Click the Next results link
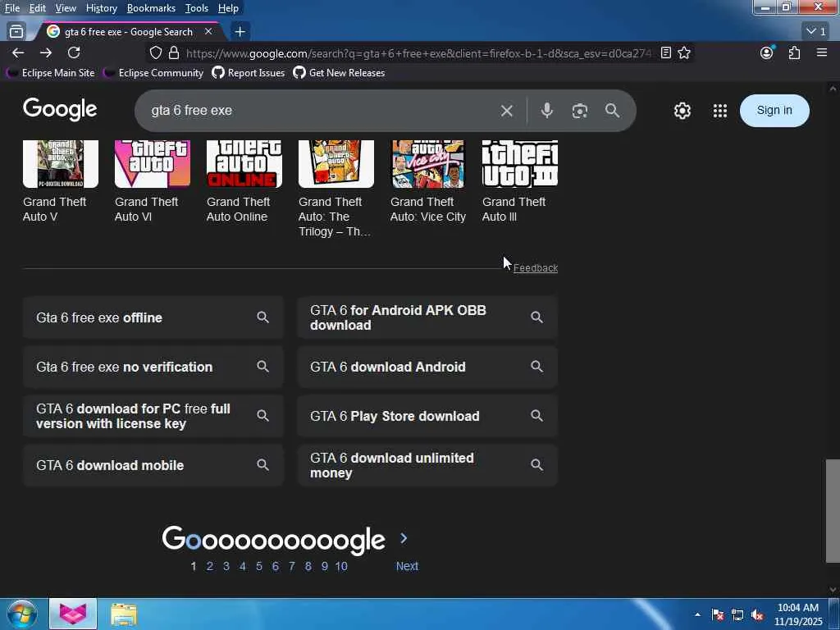The width and height of the screenshot is (840, 630). pos(407,566)
